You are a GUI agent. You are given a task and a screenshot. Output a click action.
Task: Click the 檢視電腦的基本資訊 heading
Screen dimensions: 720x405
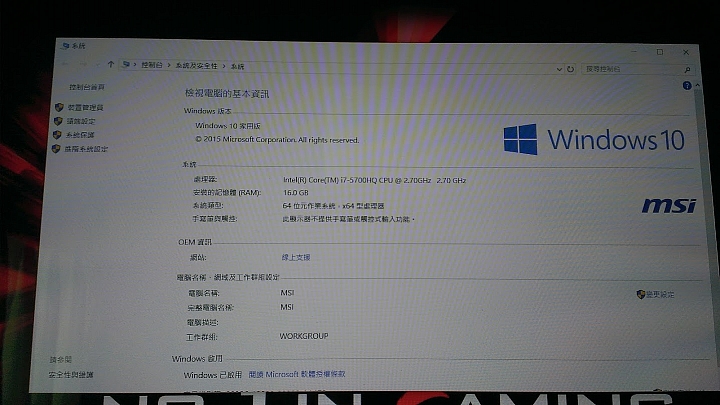(x=227, y=94)
